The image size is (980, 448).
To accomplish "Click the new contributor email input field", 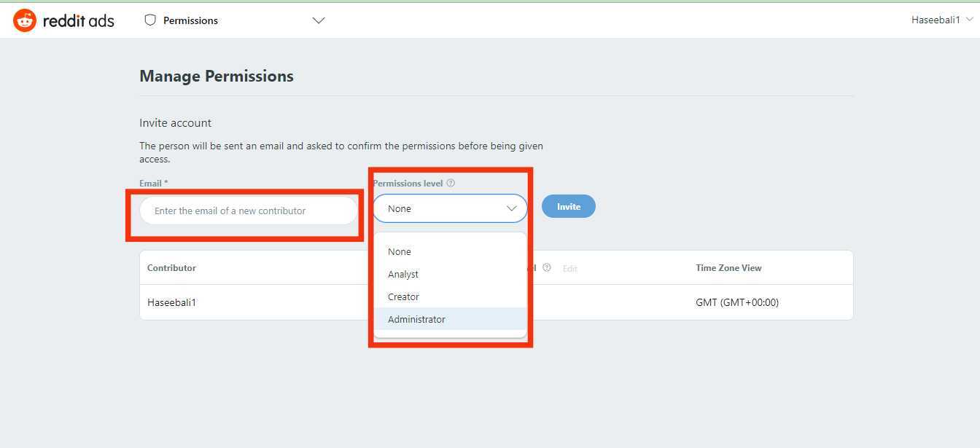I will click(x=248, y=210).
